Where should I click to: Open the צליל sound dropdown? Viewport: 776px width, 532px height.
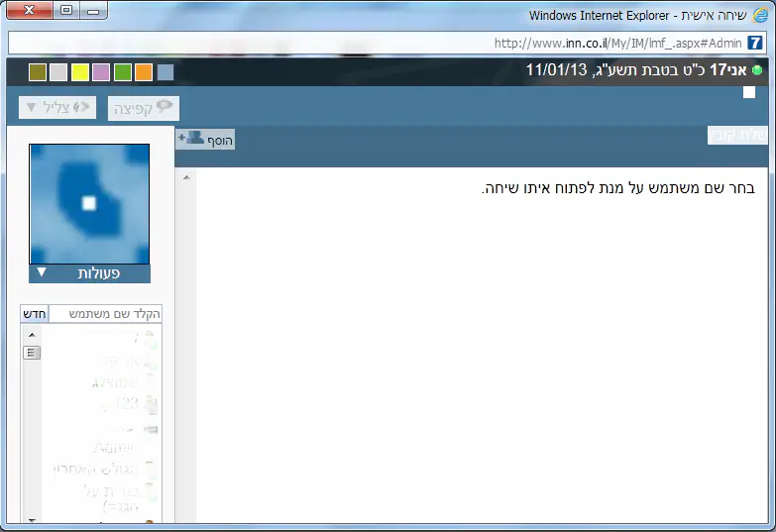57,108
